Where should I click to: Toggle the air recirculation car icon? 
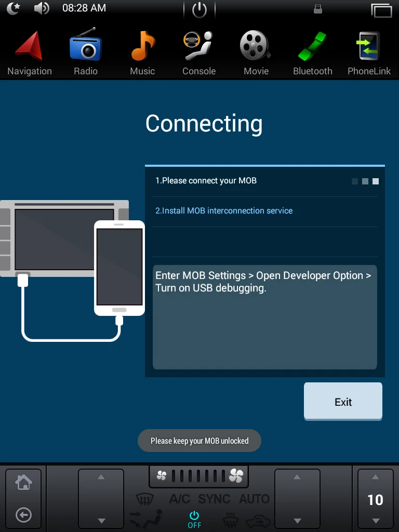point(258,521)
